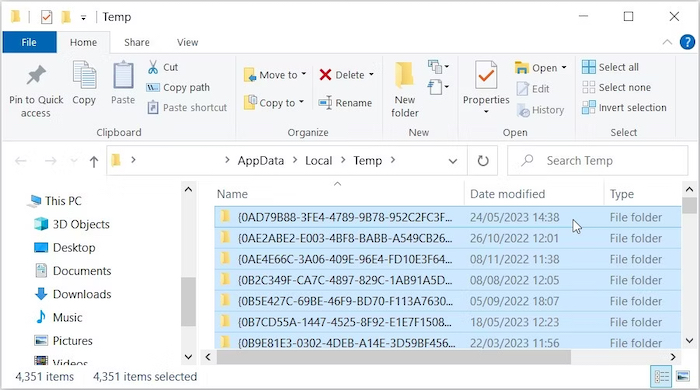Image resolution: width=700 pixels, height=390 pixels.
Task: Select the Home ribbon tab
Action: coord(83,42)
